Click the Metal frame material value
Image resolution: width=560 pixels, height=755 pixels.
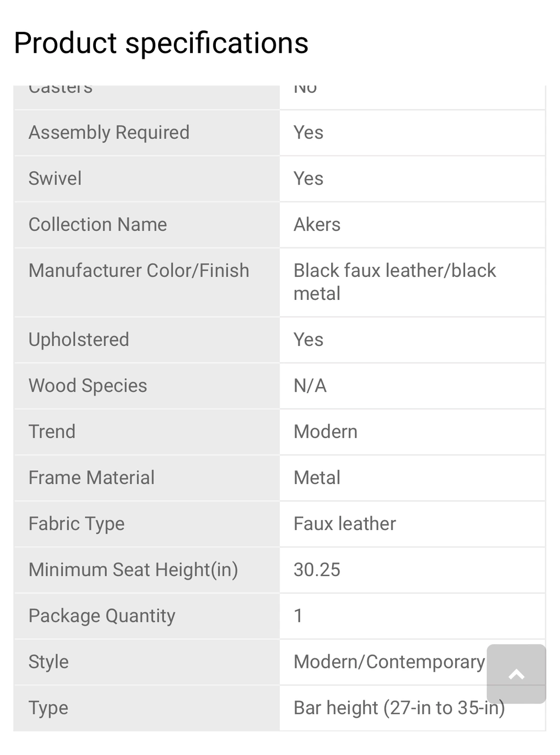tap(317, 478)
